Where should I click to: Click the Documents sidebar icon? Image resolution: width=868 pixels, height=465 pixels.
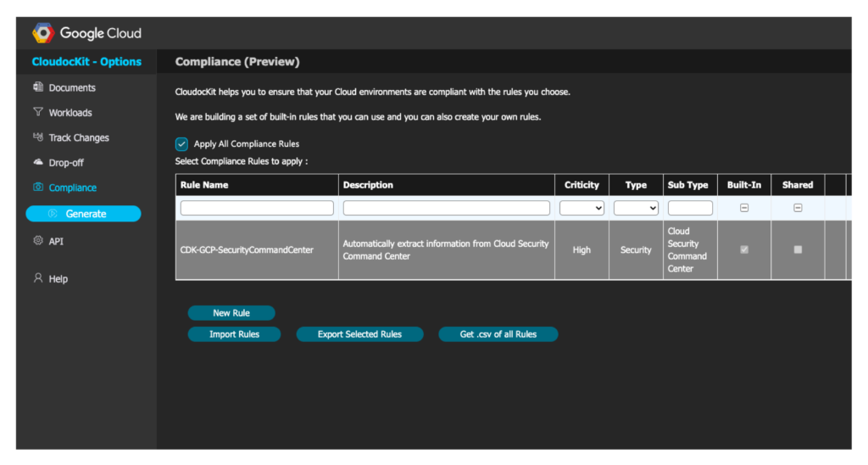(38, 87)
